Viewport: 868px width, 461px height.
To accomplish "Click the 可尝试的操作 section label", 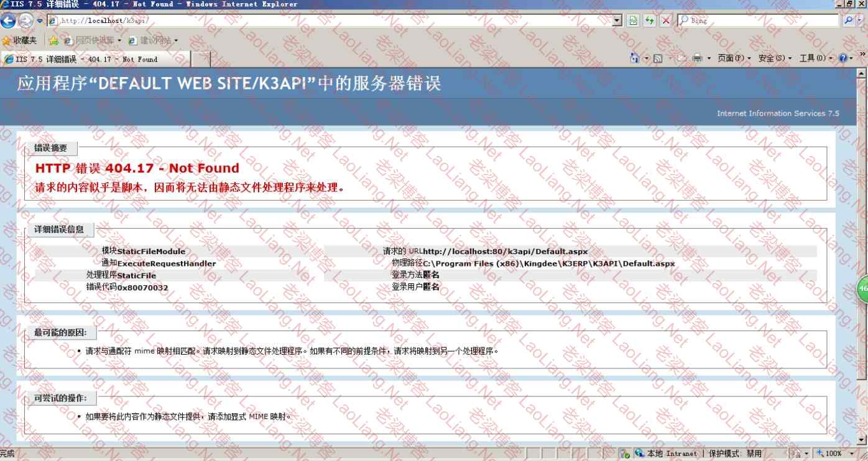I will [61, 398].
